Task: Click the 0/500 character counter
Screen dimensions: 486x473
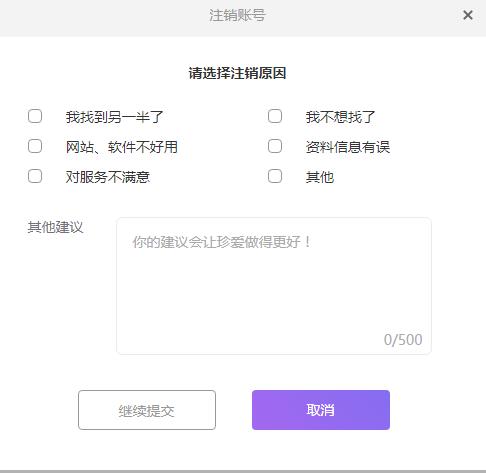Action: (x=403, y=340)
